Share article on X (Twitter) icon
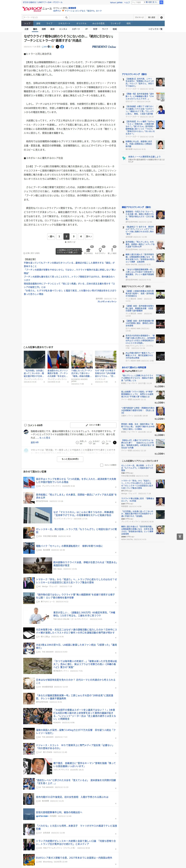The height and width of the screenshot is (868, 186). (x=57, y=47)
